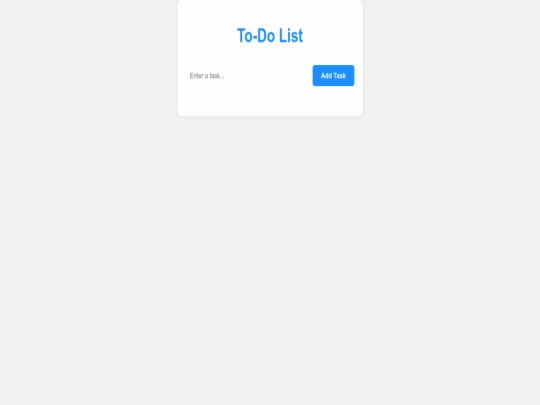The height and width of the screenshot is (405, 540).
Task: Submit a task using Add Task
Action: coord(333,75)
